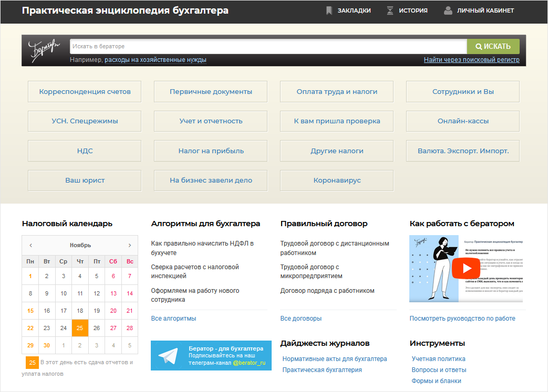Screen dimensions: 548x392
Task: Open История in the top menu
Action: 413,10
